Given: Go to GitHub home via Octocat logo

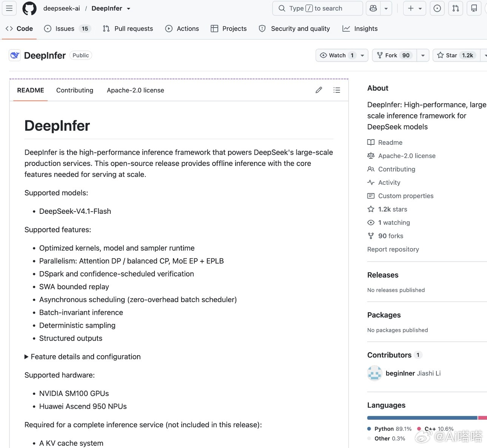Looking at the screenshot, I should click(29, 8).
